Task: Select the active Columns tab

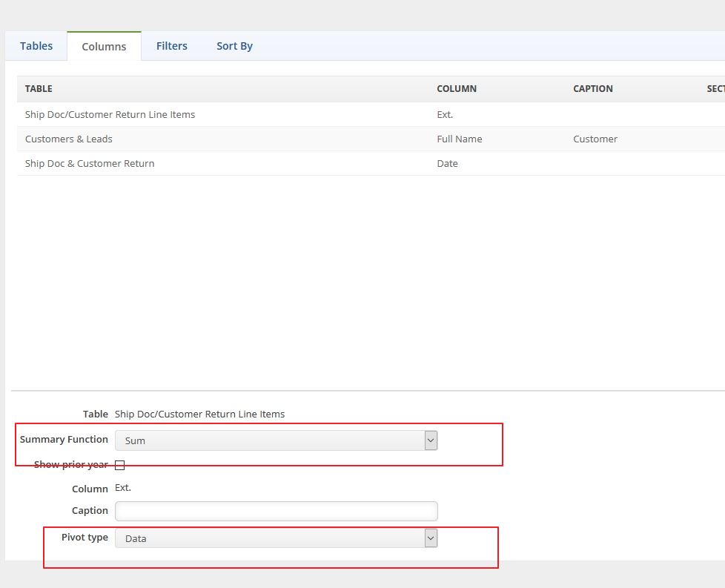Action: (104, 47)
